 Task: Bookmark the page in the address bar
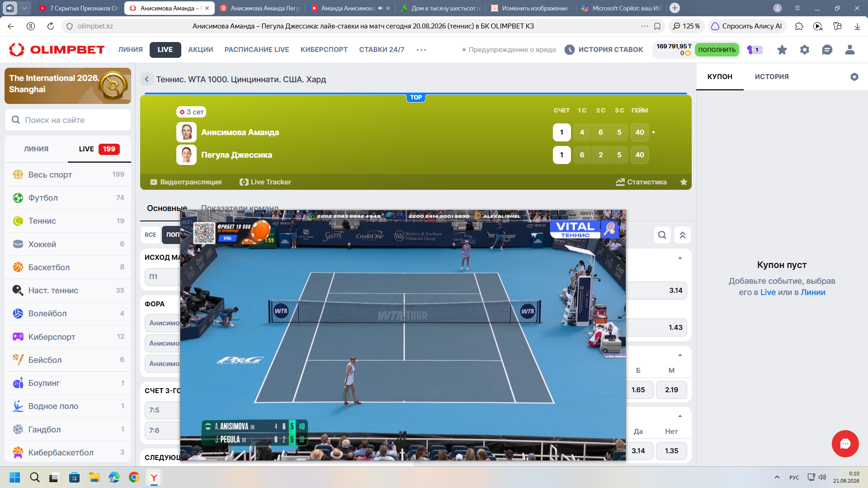pyautogui.click(x=657, y=26)
